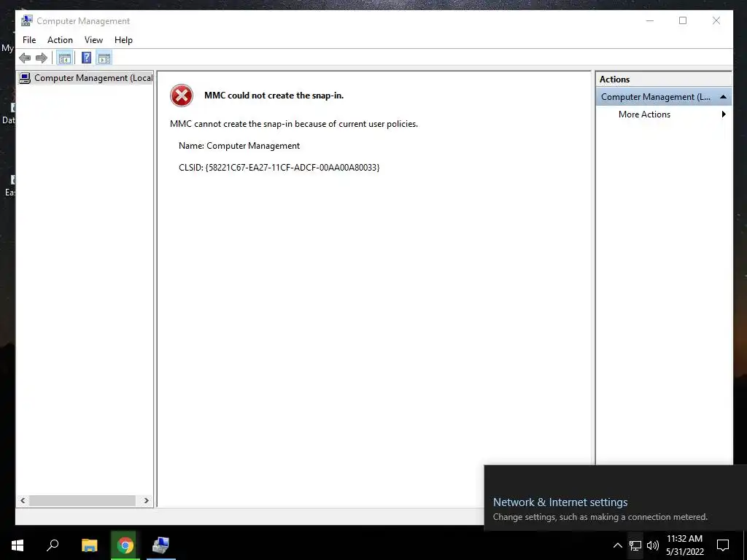The image size is (747, 560).
Task: Click the tree pane horizontal scrollbar thumb
Action: (82, 500)
